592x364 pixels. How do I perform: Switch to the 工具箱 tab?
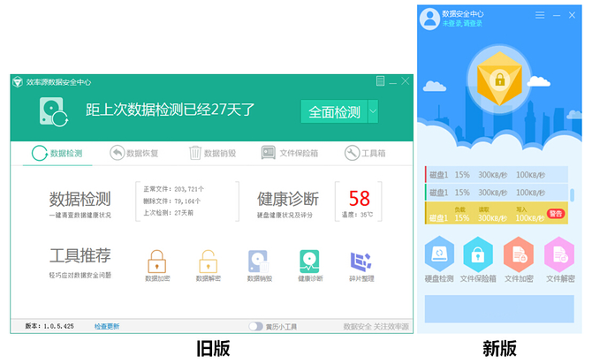[365, 153]
